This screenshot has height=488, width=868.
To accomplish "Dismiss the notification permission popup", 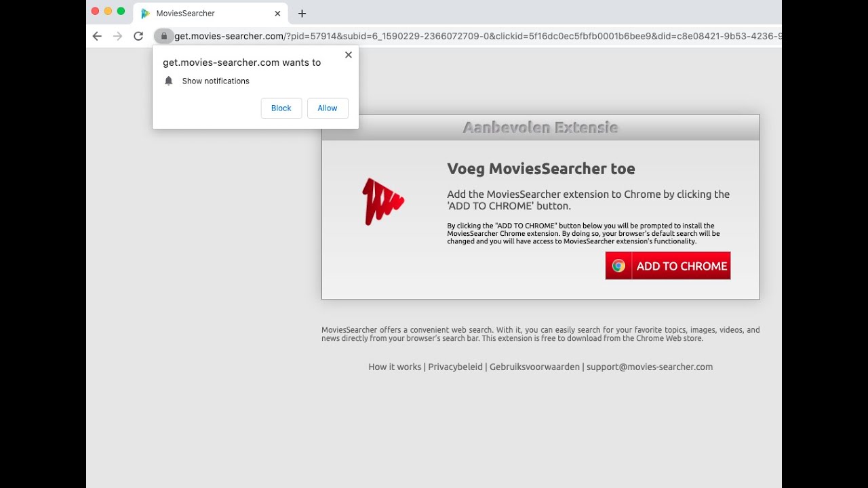I will click(349, 55).
